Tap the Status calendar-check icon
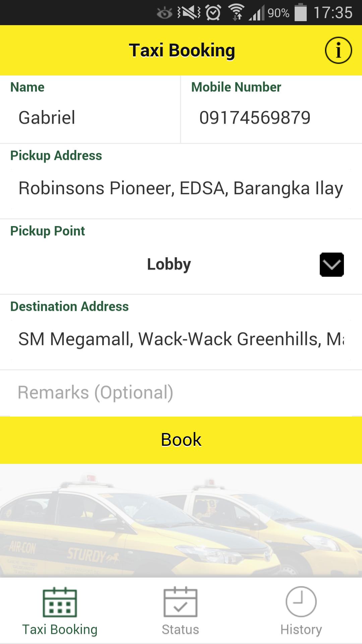Viewport: 362px width, 644px height. pyautogui.click(x=180, y=602)
